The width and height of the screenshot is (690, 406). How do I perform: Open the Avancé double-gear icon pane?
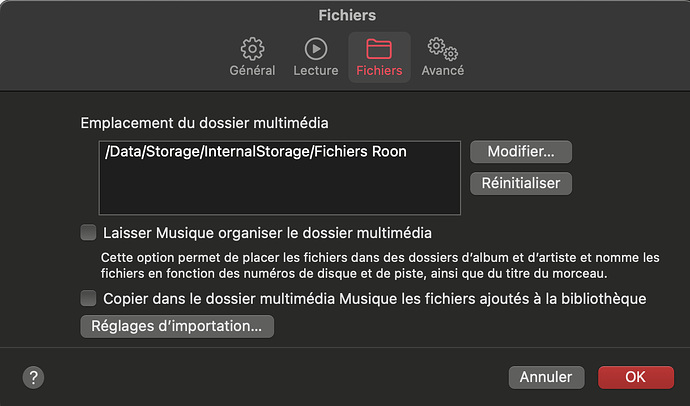(x=442, y=49)
